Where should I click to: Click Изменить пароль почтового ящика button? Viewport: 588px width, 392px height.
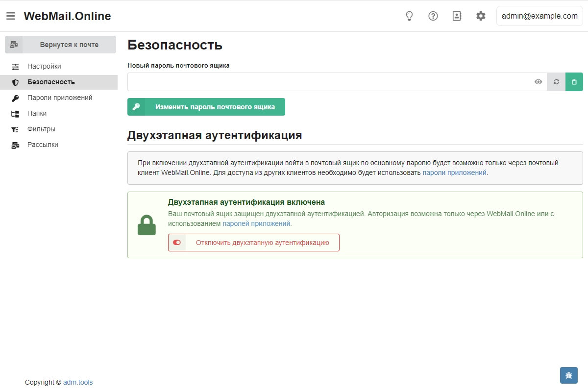(x=206, y=107)
